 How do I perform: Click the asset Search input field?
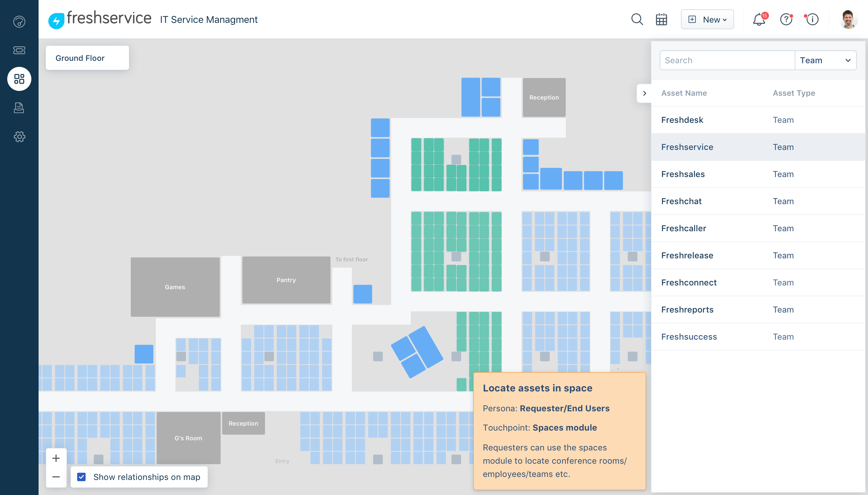727,60
